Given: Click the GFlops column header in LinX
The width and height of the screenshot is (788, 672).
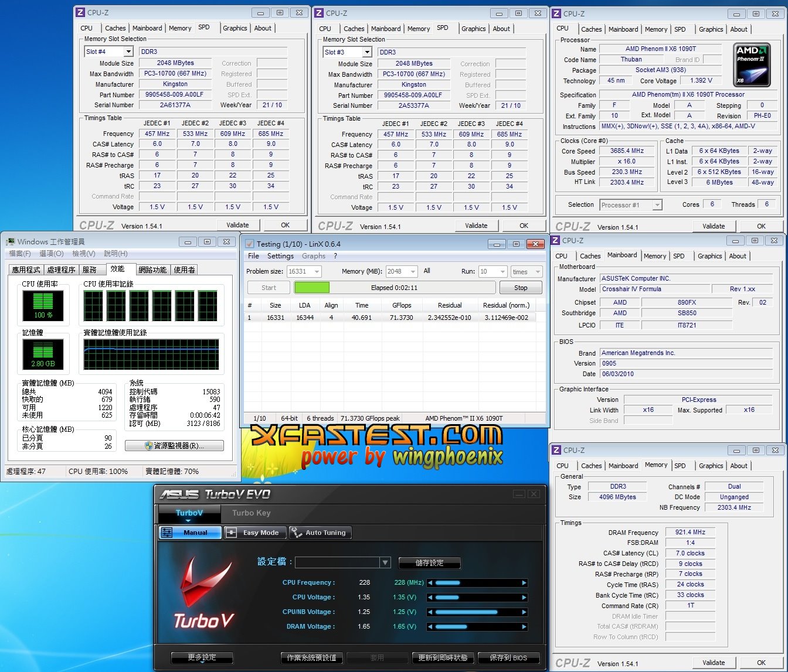Looking at the screenshot, I should coord(402,305).
